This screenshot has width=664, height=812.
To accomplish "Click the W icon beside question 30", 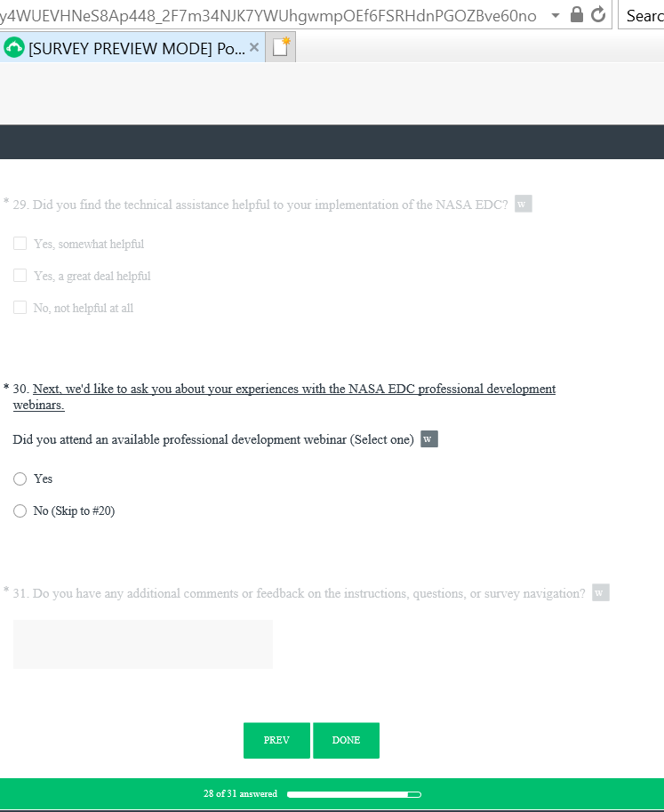I will point(429,439).
